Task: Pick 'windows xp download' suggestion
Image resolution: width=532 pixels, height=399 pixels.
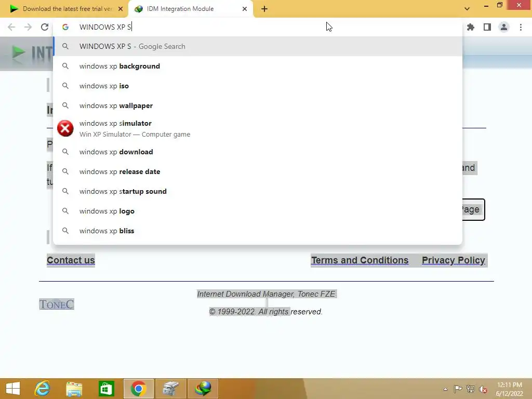Action: click(x=258, y=152)
